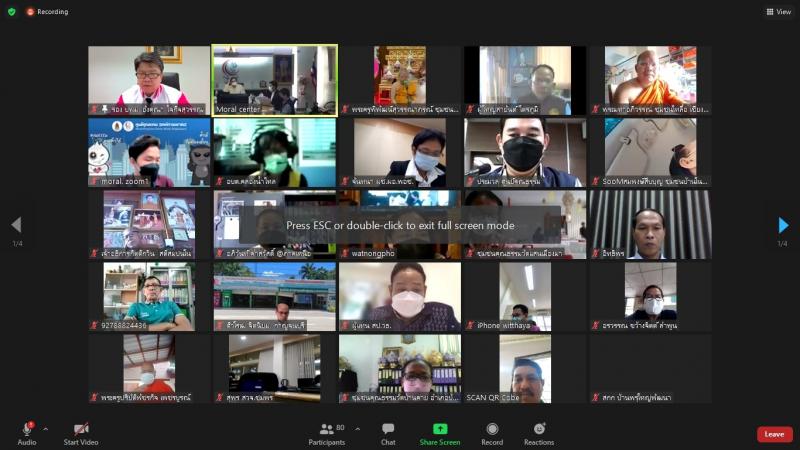Open the Reactions menu
The width and height of the screenshot is (800, 450).
tap(539, 434)
